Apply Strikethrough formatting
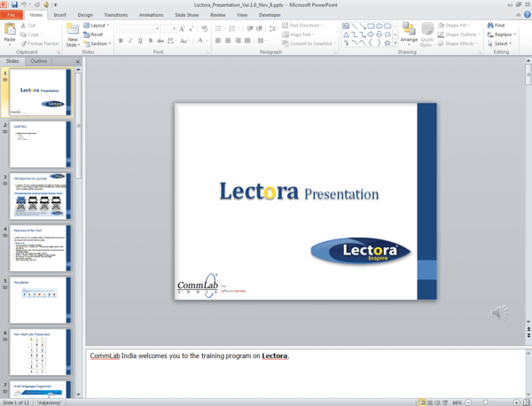 [x=160, y=41]
